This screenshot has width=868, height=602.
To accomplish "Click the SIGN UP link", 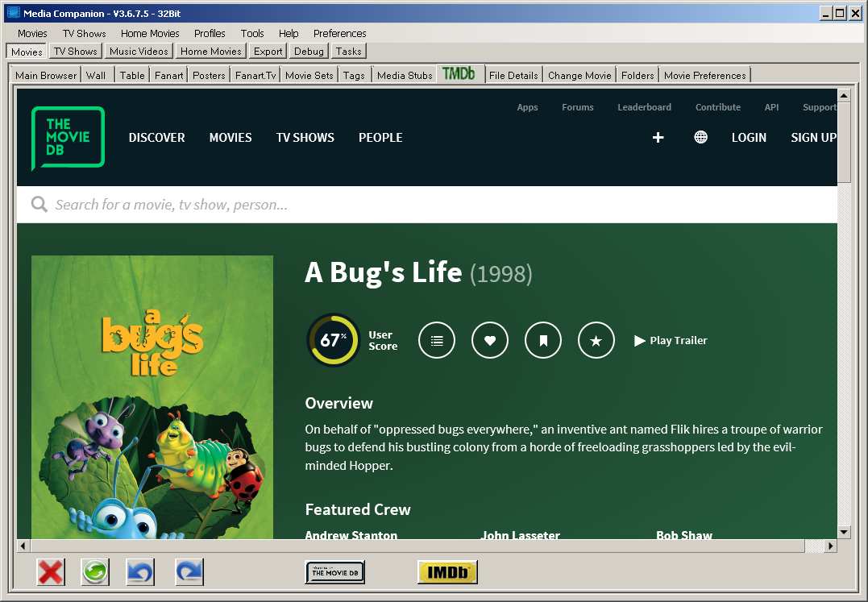I will (x=813, y=137).
